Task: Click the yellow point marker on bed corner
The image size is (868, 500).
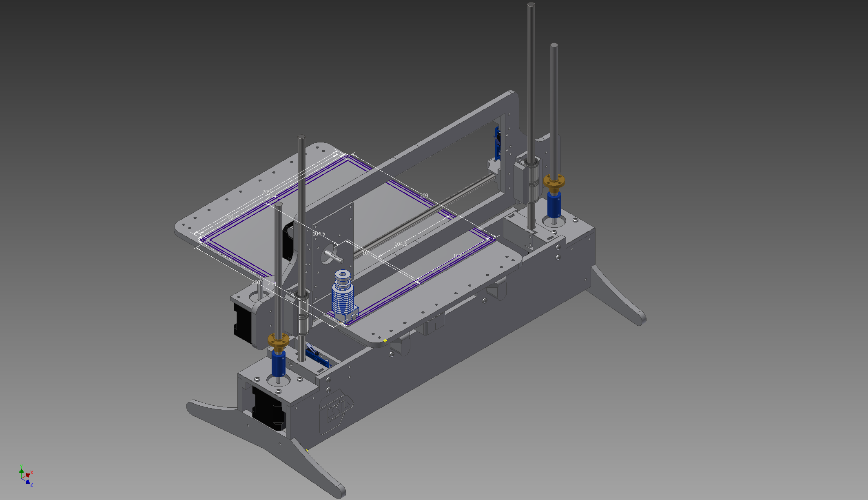Action: tap(385, 340)
